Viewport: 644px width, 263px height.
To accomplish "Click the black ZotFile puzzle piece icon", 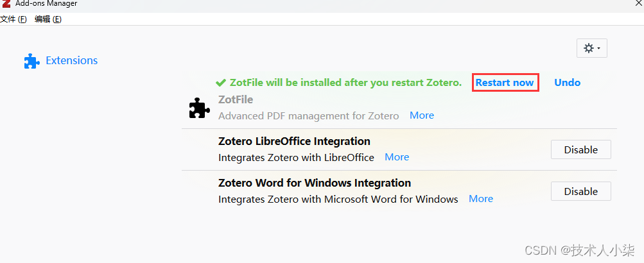I will pos(199,108).
